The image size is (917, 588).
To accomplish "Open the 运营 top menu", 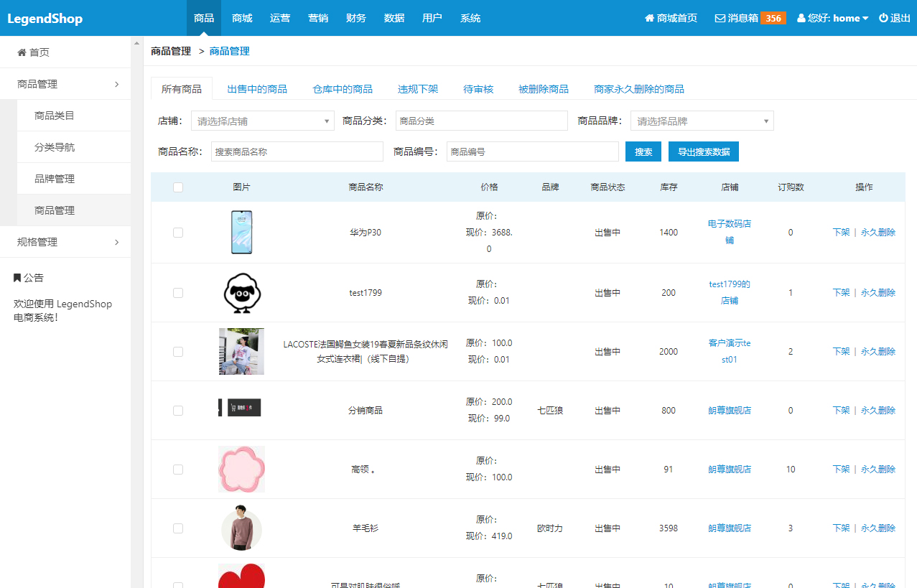I will [280, 18].
